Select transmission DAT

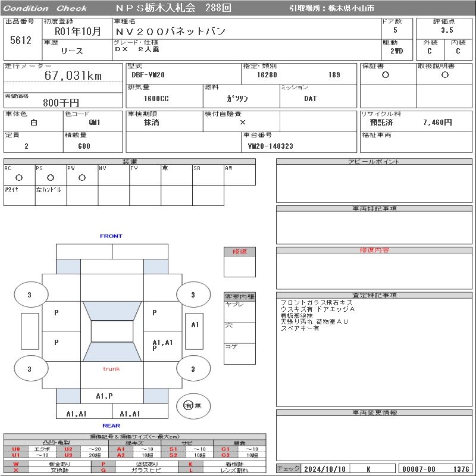[310, 99]
